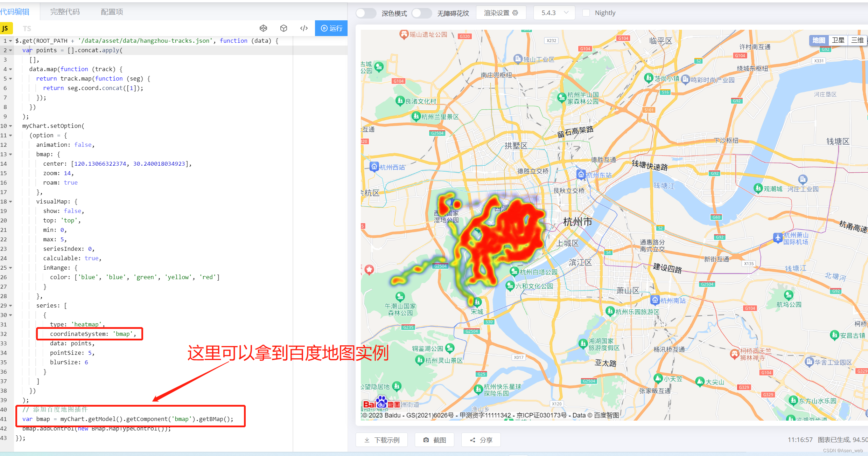Click the share icon on the 分享 button
The height and width of the screenshot is (456, 868).
point(472,440)
